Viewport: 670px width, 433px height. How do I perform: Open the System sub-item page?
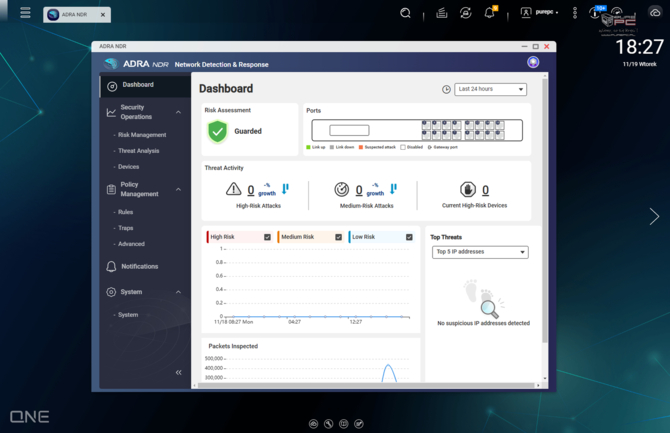[128, 315]
